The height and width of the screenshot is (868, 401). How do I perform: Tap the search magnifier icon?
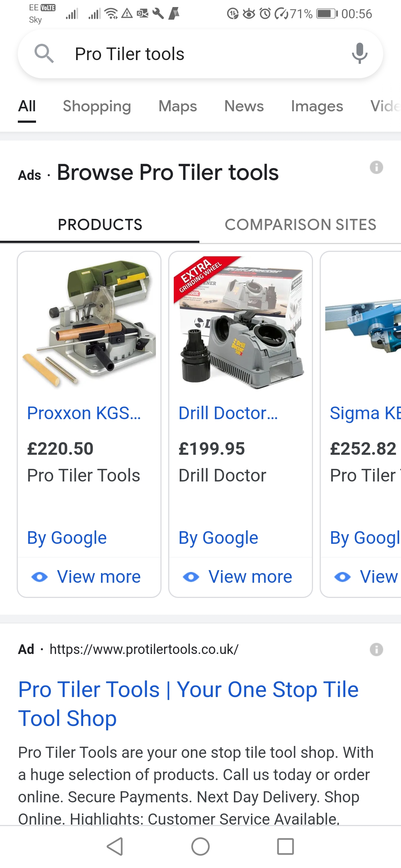coord(44,54)
